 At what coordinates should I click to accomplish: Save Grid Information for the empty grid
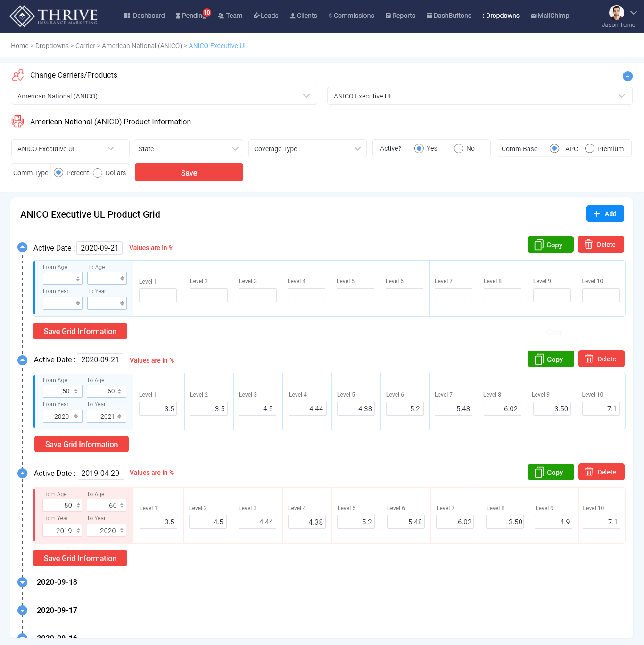click(x=80, y=331)
